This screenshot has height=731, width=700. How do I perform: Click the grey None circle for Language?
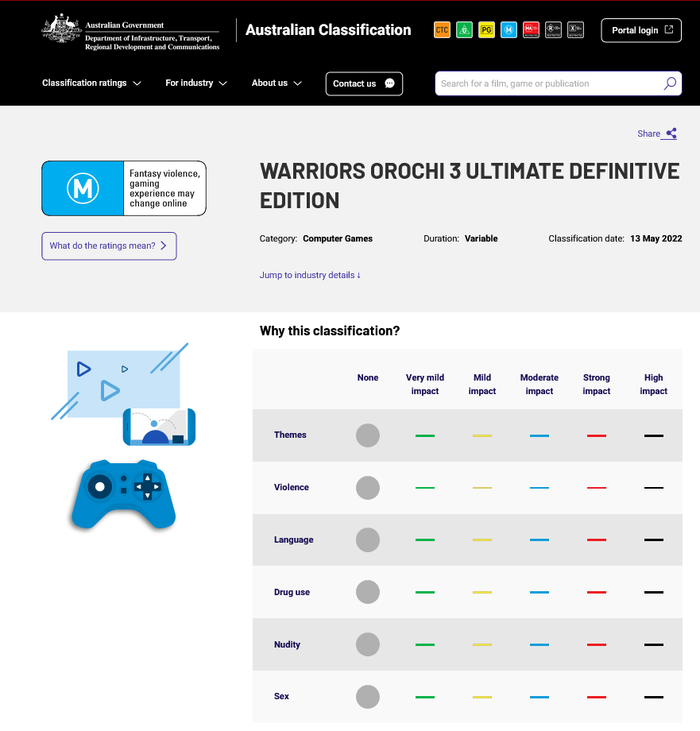coord(368,540)
